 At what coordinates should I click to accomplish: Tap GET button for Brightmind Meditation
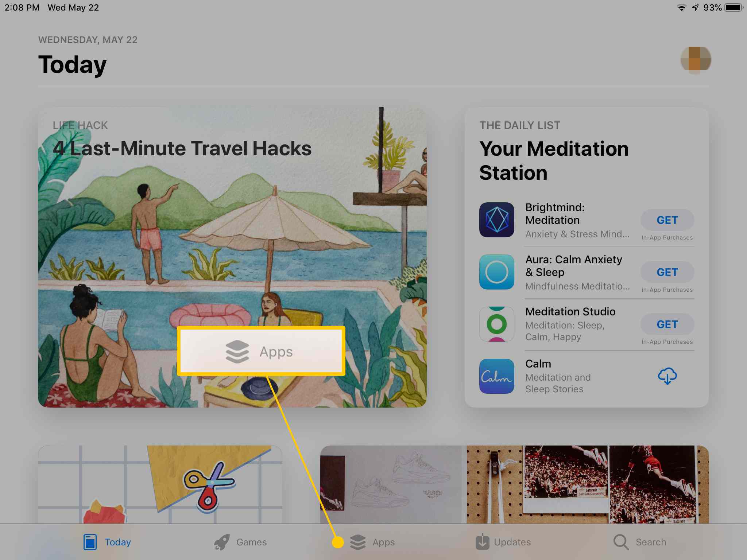point(667,219)
